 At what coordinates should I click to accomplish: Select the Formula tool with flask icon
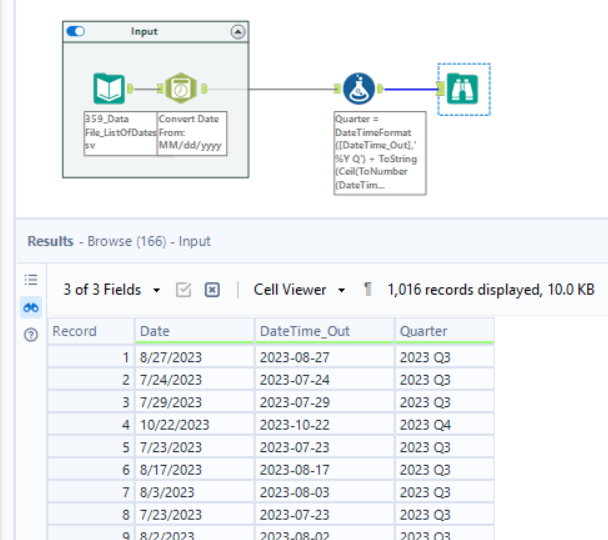coord(359,89)
